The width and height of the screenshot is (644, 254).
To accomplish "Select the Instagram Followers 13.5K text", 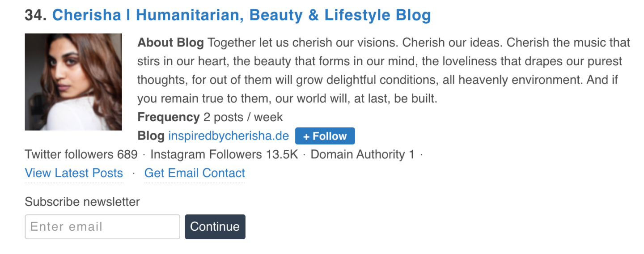I will (x=224, y=155).
